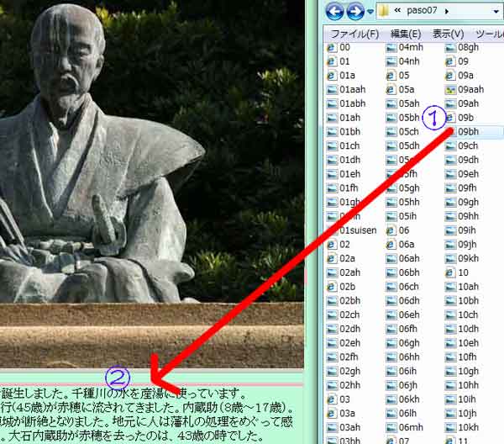Select the 10 HTML file
This screenshot has height=444, width=504.
pyautogui.click(x=463, y=272)
